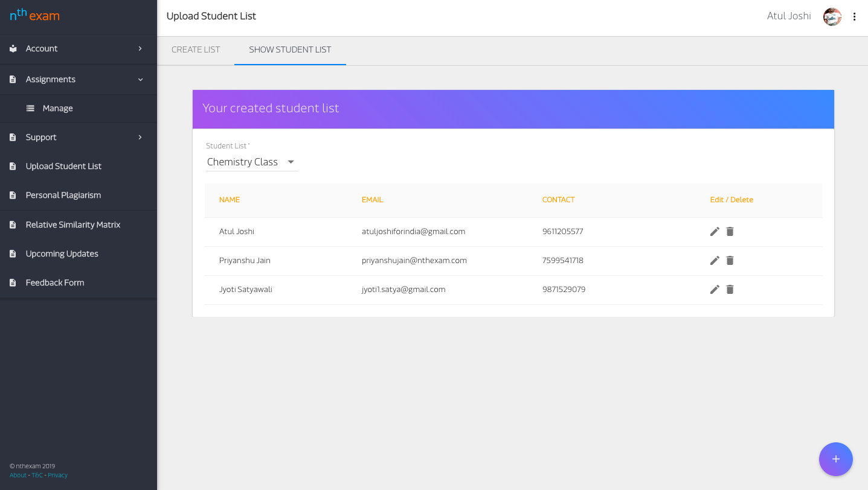Click the name Jyoti Satyawali
The height and width of the screenshot is (490, 868).
coord(245,290)
